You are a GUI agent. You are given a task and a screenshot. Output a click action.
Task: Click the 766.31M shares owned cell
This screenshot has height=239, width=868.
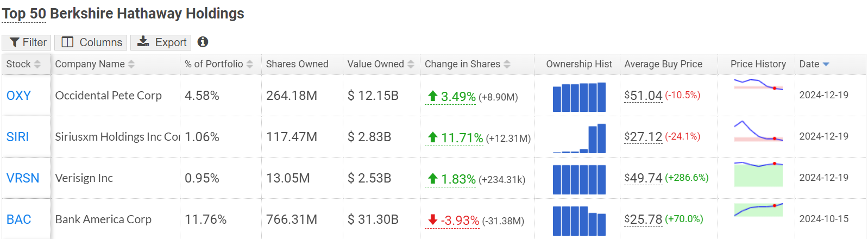[292, 219]
